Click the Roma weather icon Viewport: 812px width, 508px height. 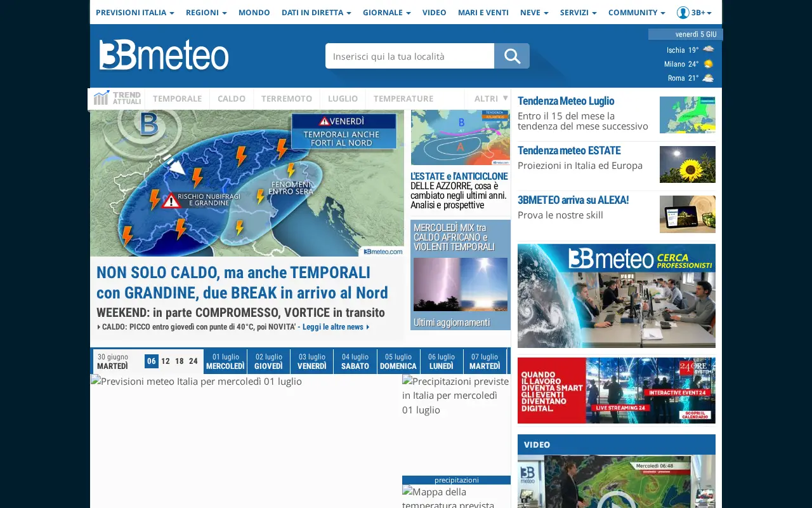tap(709, 77)
